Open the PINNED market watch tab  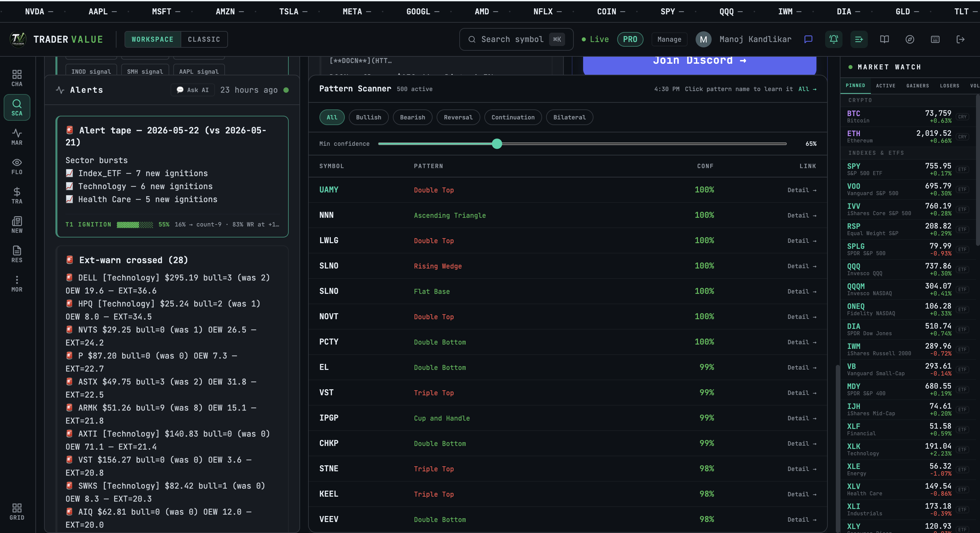coord(855,85)
